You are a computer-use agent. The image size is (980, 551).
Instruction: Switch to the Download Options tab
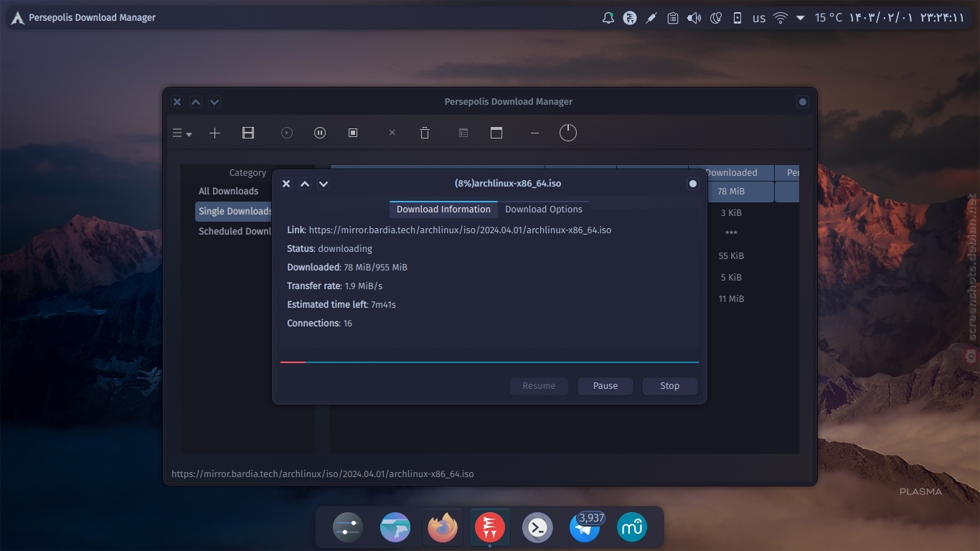[x=544, y=209]
